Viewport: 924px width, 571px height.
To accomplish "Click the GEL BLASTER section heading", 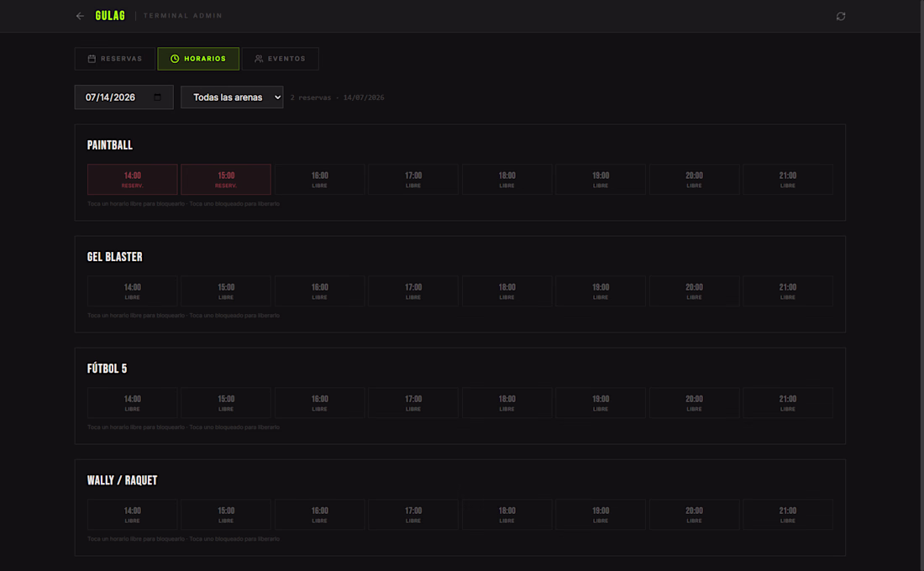I will 115,257.
